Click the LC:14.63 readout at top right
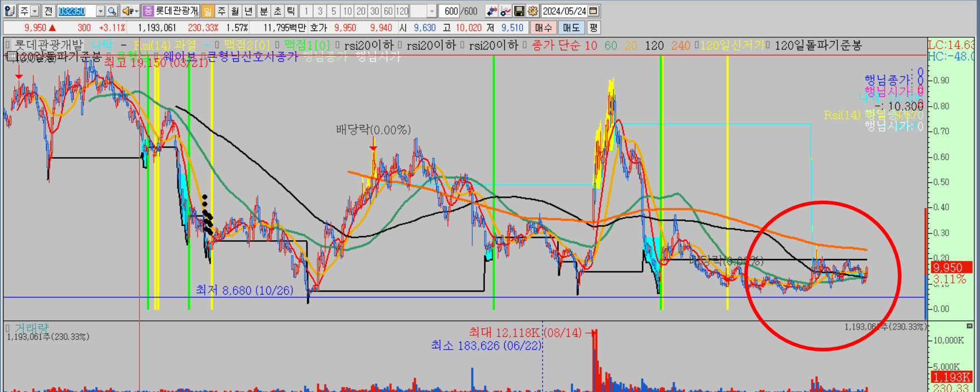980x392 pixels. click(x=951, y=45)
